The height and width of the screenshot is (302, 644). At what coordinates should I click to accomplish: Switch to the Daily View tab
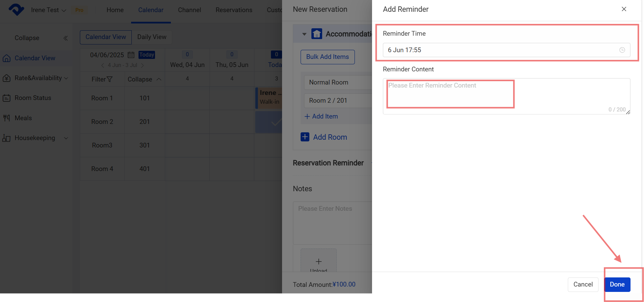152,37
